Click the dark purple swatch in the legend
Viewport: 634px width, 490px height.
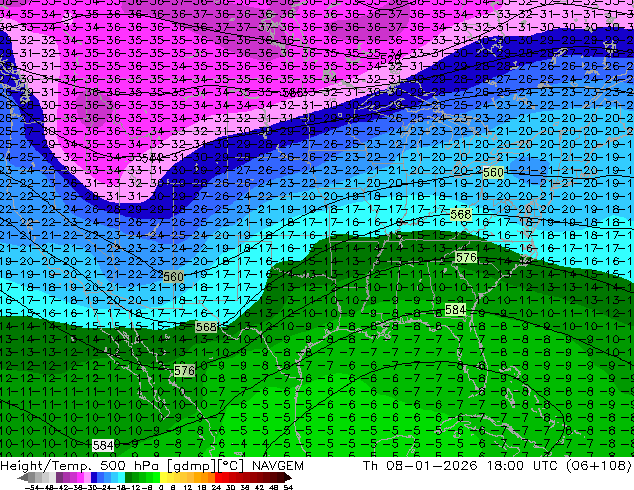pos(59,478)
